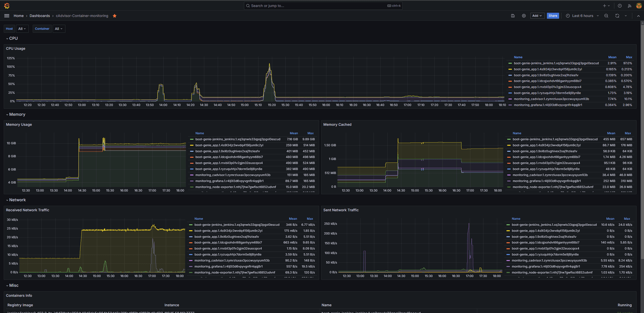Sort CPU Usage legend by Max
The width and height of the screenshot is (644, 313).
tap(629, 57)
